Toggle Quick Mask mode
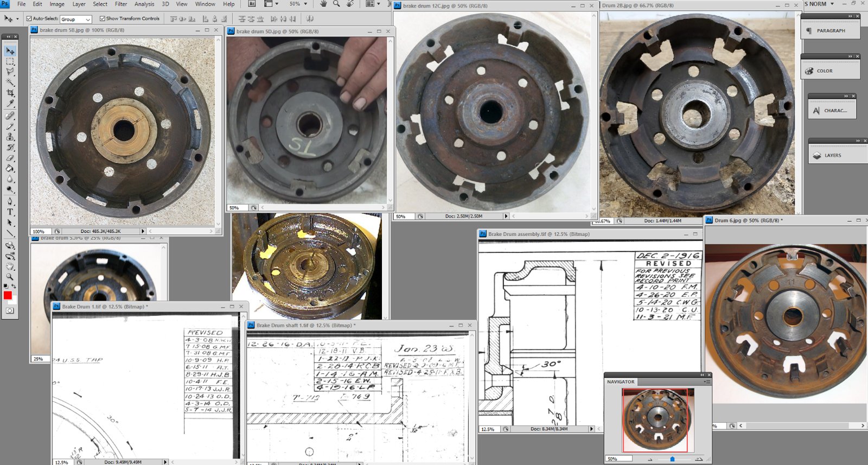868x465 pixels. (x=10, y=311)
